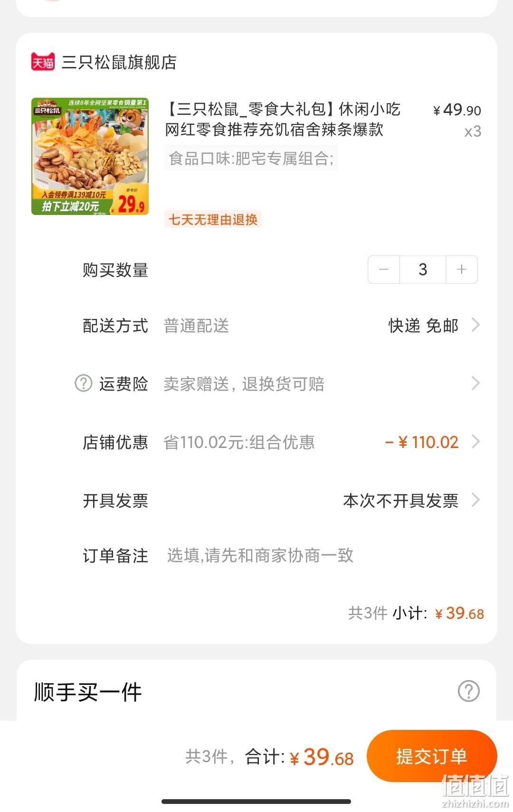The height and width of the screenshot is (812, 513).
Task: Open the snack gift pack product thumbnail
Action: click(x=90, y=156)
